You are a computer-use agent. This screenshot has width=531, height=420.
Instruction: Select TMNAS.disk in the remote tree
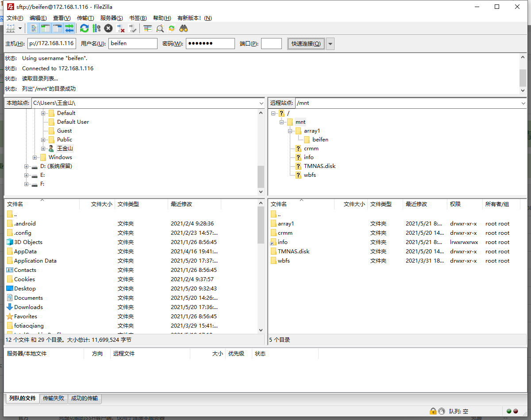pos(319,166)
